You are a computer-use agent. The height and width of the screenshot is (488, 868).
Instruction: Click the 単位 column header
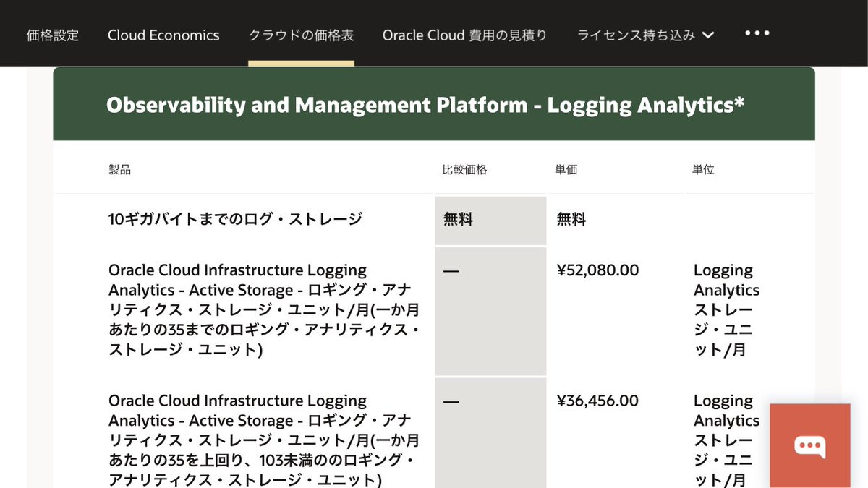tap(701, 168)
